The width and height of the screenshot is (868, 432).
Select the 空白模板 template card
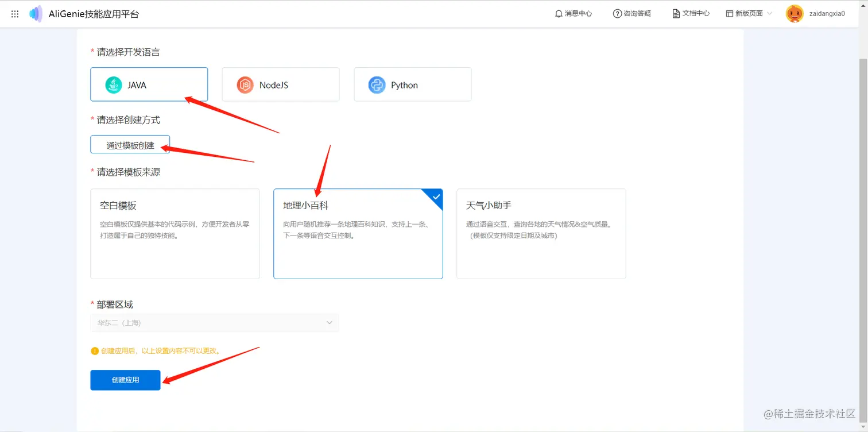point(175,234)
